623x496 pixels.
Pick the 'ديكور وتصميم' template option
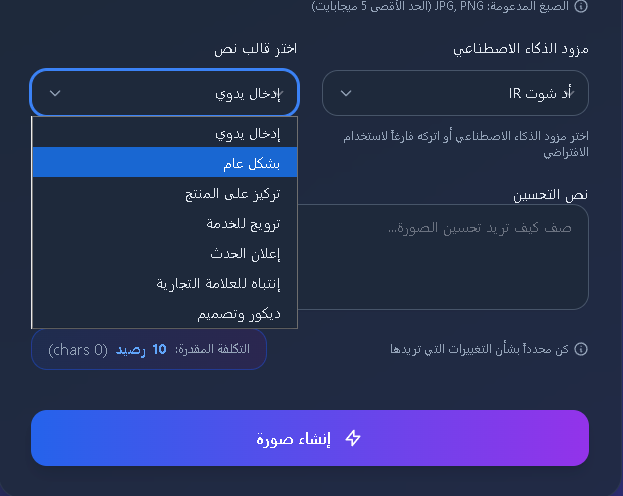[x=165, y=313]
